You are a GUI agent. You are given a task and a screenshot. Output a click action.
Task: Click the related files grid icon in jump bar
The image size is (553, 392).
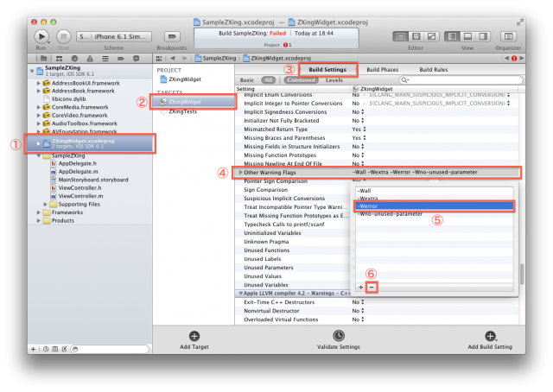pyautogui.click(x=159, y=59)
